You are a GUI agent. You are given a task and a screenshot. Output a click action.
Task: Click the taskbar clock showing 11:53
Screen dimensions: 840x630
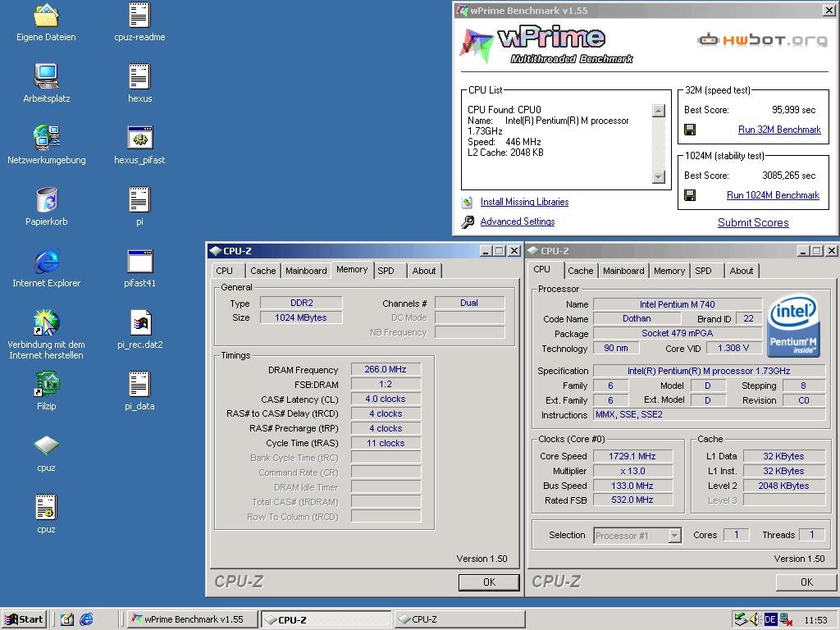pos(815,620)
